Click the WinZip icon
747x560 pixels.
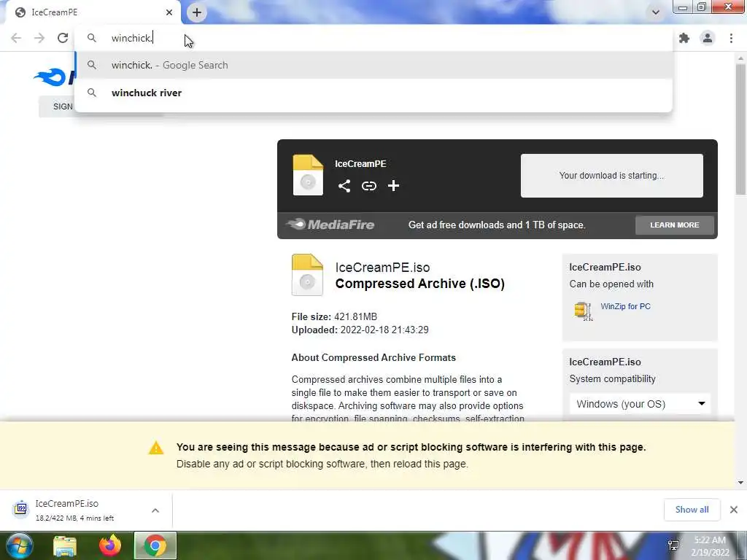pyautogui.click(x=583, y=311)
